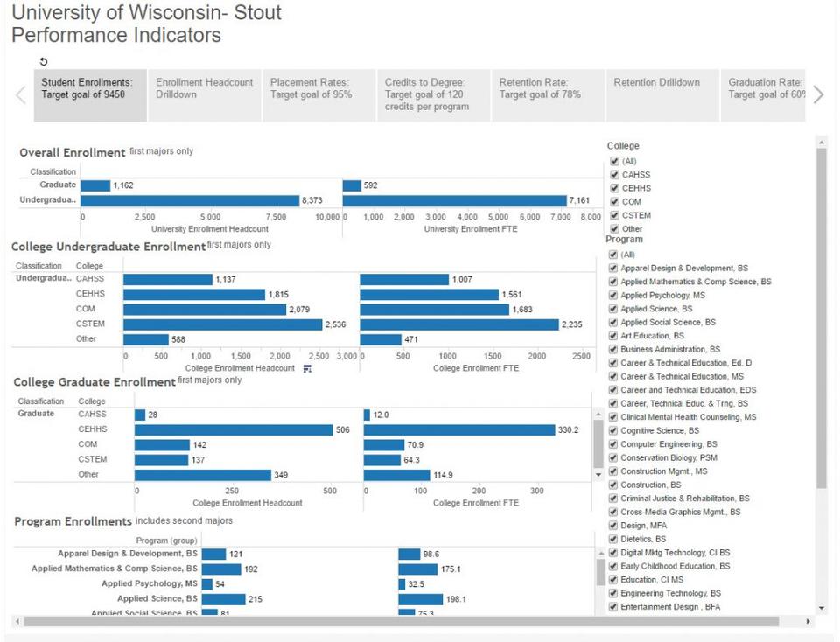Image resolution: width=840 pixels, height=642 pixels.
Task: Click the 'Program Enrollments' heading
Action: (73, 521)
